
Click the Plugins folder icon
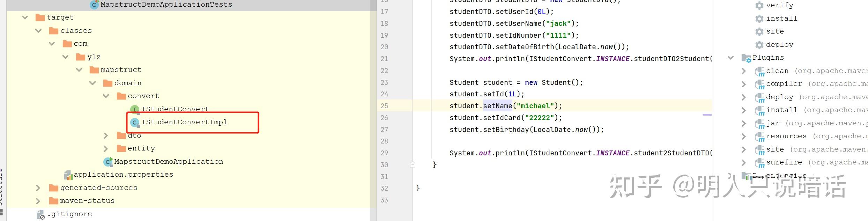click(x=746, y=58)
